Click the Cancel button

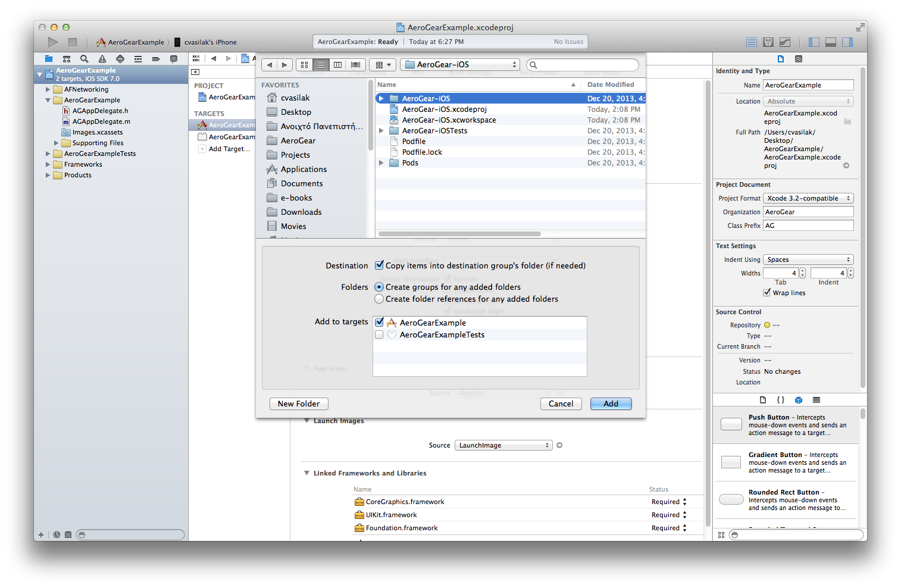tap(561, 404)
